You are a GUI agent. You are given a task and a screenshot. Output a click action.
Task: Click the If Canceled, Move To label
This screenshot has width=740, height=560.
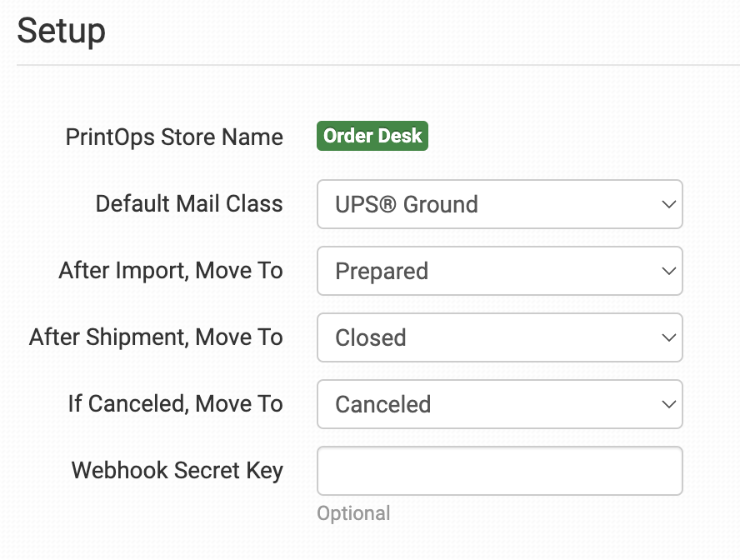click(175, 404)
